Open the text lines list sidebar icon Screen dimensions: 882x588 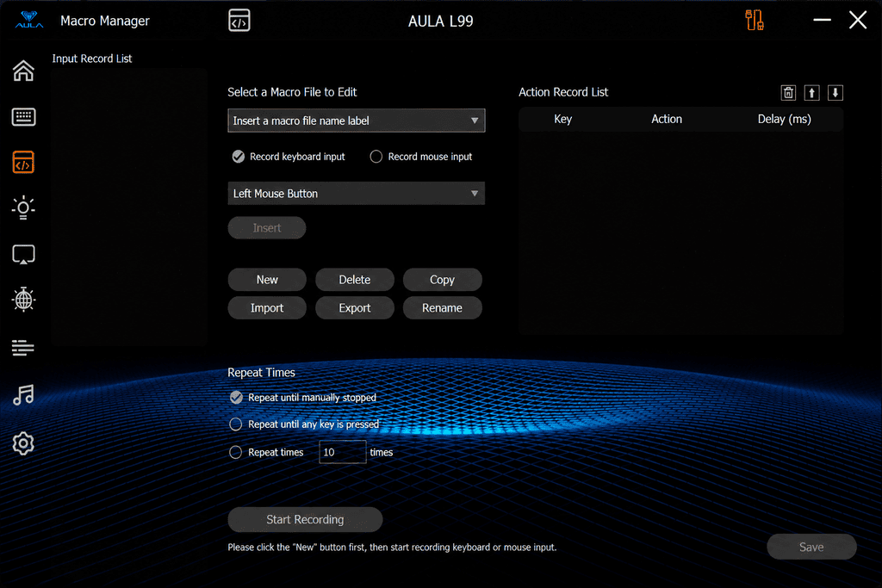coord(23,348)
